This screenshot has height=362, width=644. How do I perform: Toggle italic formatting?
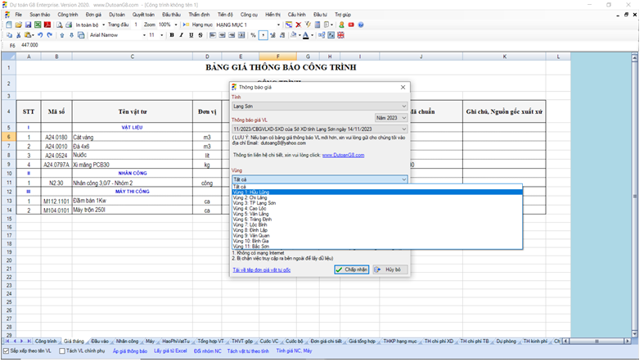click(181, 35)
